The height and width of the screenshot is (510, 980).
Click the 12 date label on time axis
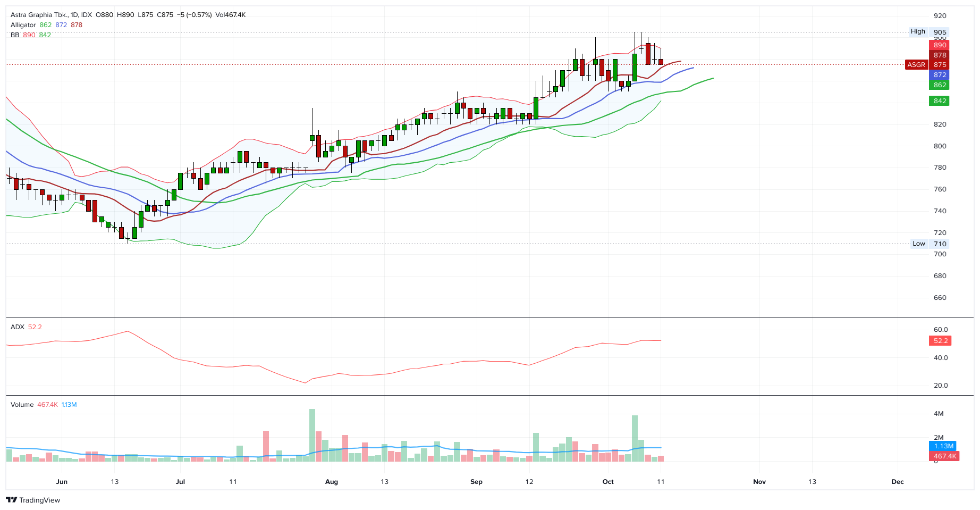(x=529, y=482)
